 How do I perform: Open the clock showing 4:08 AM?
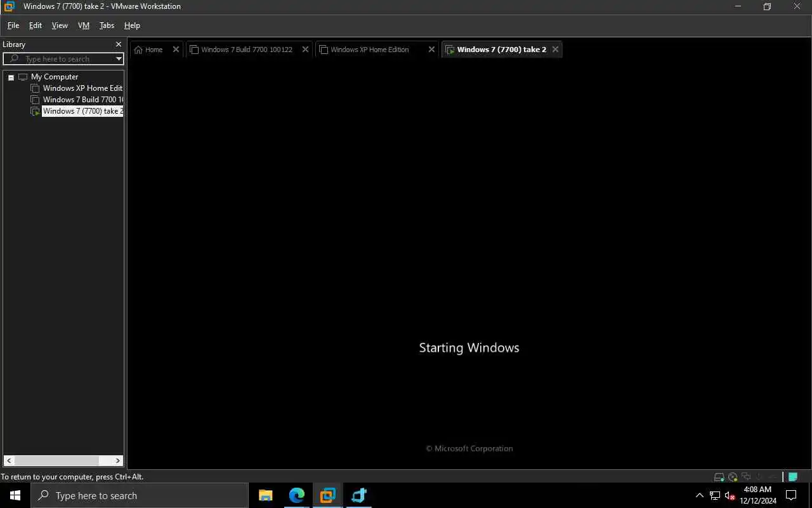[758, 495]
